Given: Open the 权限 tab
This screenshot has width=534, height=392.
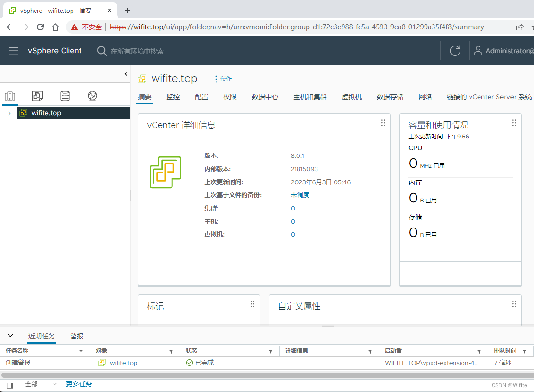Looking at the screenshot, I should [x=230, y=97].
